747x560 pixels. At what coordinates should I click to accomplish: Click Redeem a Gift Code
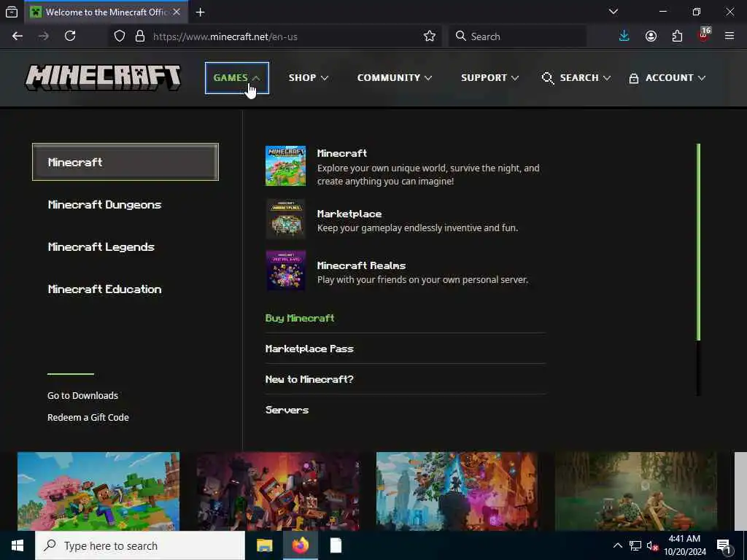pos(88,418)
